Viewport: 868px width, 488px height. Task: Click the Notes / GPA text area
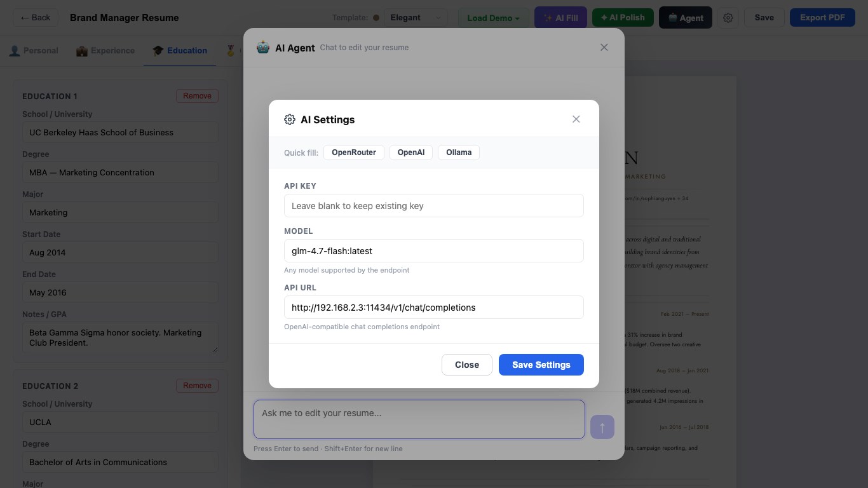[x=120, y=337]
